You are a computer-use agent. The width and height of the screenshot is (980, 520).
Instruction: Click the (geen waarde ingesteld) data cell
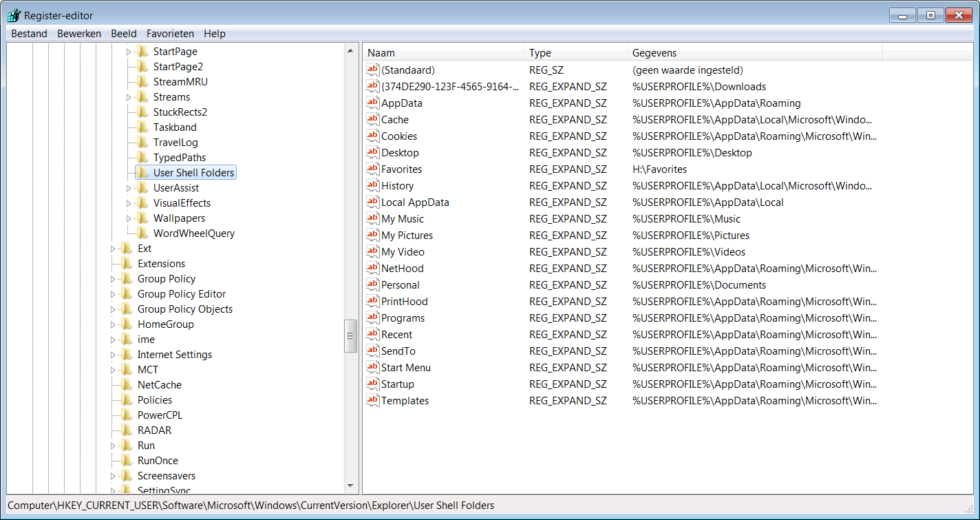pyautogui.click(x=688, y=70)
